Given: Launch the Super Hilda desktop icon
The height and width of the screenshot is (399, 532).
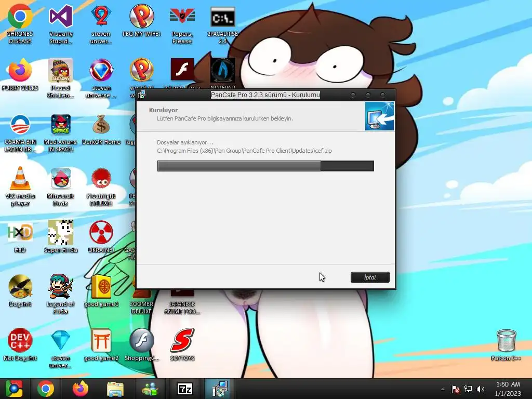Looking at the screenshot, I should tap(60, 232).
